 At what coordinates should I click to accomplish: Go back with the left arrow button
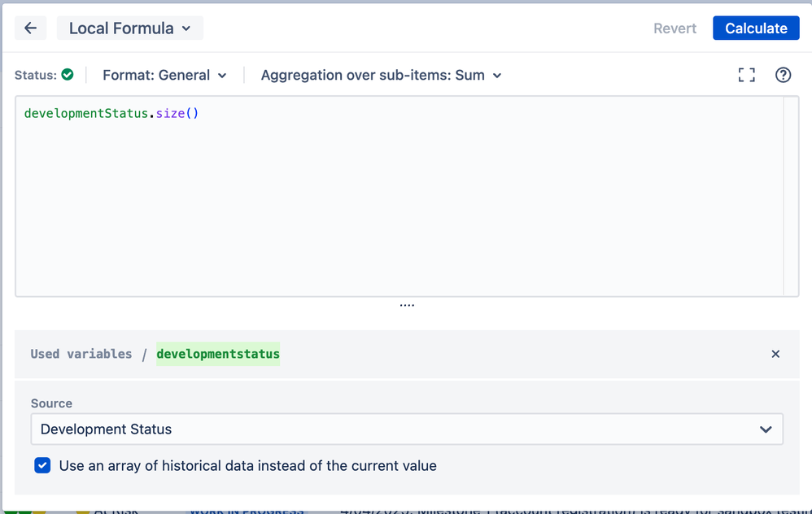(x=31, y=28)
